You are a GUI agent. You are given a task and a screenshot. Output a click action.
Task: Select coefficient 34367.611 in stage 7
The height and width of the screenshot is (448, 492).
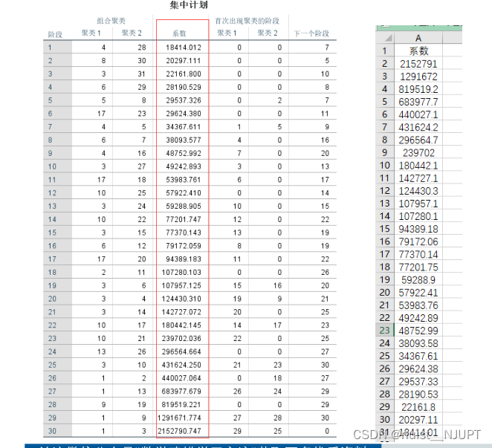click(184, 127)
